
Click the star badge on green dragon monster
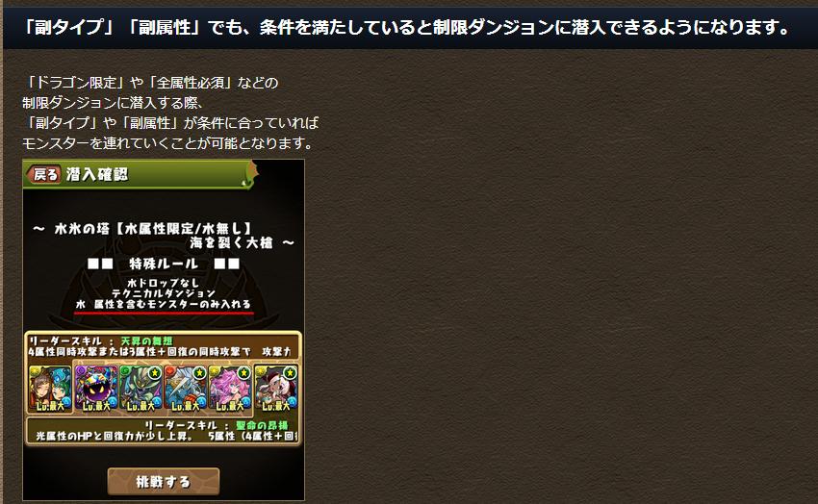coord(154,373)
